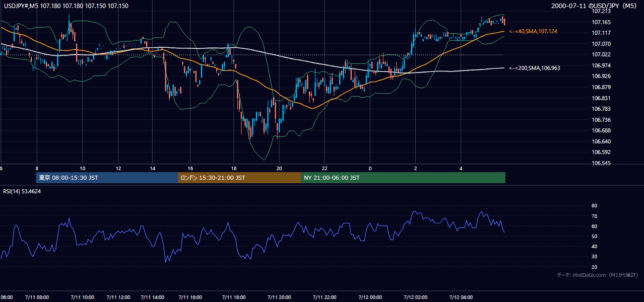This screenshot has width=644, height=302.
Task: Click price axis value 107.070
Action: tap(601, 44)
